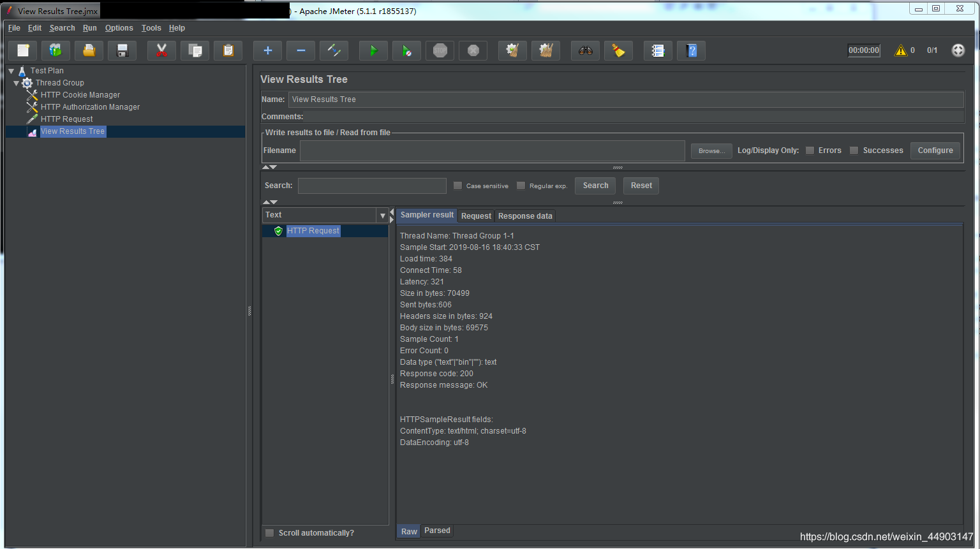The width and height of the screenshot is (980, 549).
Task: Open the Edit menu
Action: (x=34, y=28)
